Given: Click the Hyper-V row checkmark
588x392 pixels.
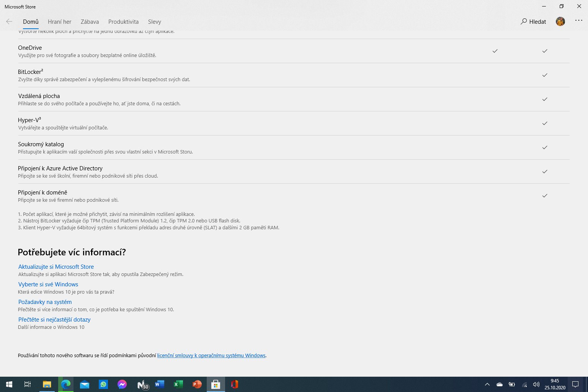Looking at the screenshot, I should (545, 123).
